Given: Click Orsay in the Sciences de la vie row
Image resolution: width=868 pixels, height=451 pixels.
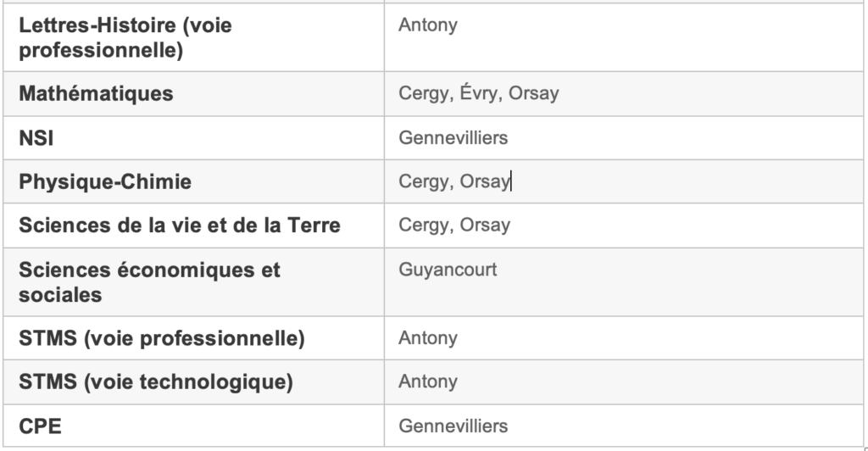Looking at the screenshot, I should coord(485,225).
